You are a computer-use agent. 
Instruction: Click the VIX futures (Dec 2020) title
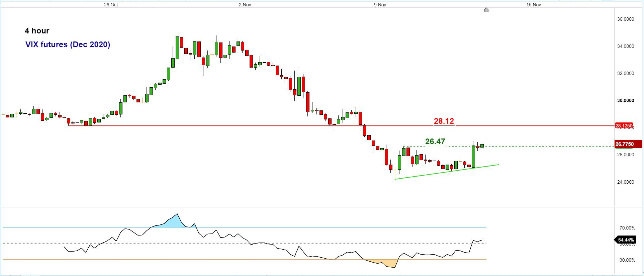(x=68, y=44)
